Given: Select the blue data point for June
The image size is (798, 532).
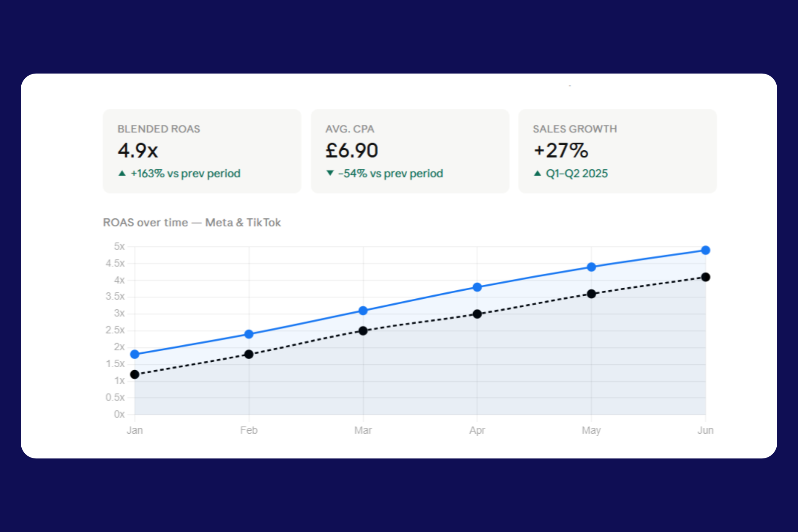Looking at the screenshot, I should click(x=705, y=250).
